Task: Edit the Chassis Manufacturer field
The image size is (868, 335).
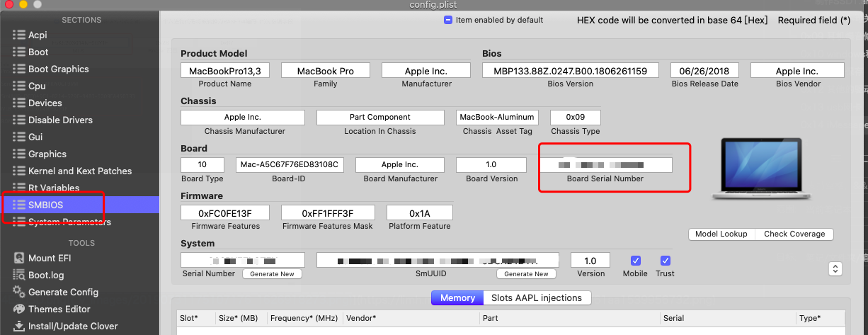Action: [x=243, y=118]
